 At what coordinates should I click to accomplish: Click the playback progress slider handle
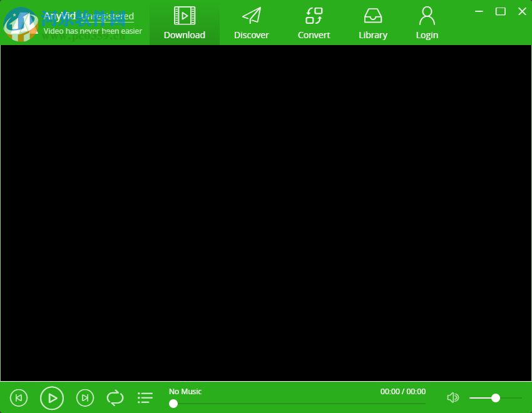[173, 403]
